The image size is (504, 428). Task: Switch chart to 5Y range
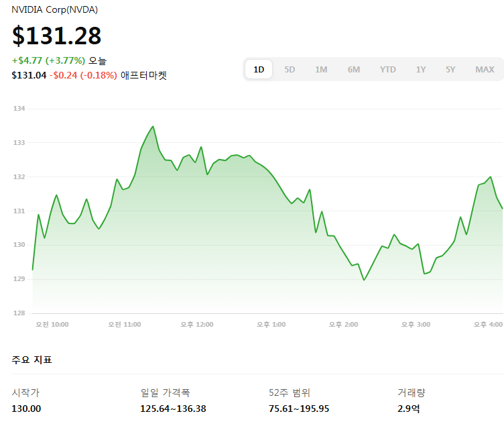(450, 70)
